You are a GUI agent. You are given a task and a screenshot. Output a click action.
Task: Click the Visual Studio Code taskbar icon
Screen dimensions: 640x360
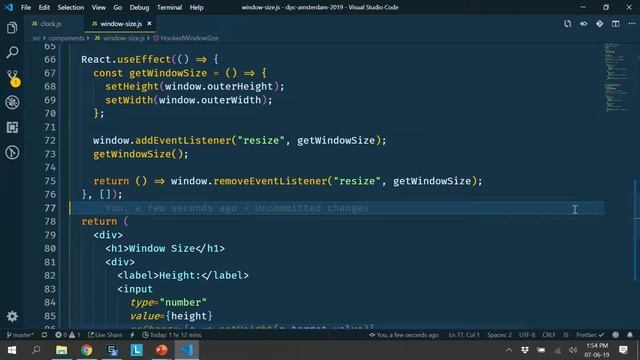click(x=187, y=350)
